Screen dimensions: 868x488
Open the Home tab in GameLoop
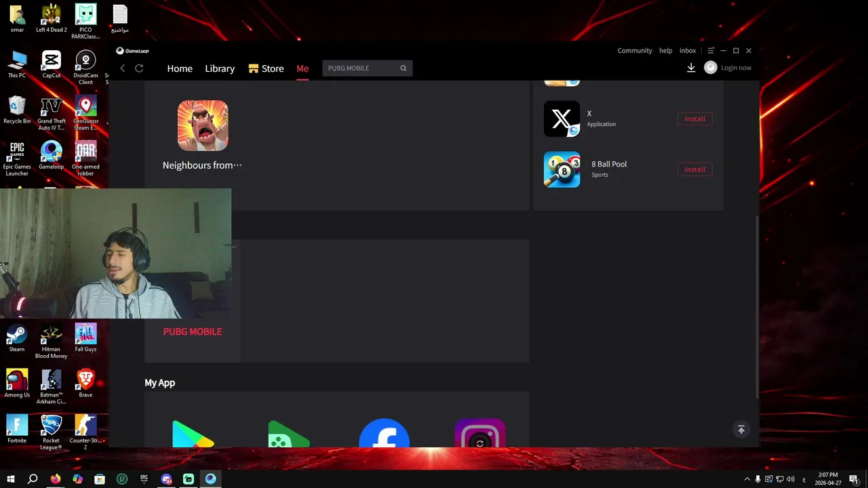(x=180, y=68)
